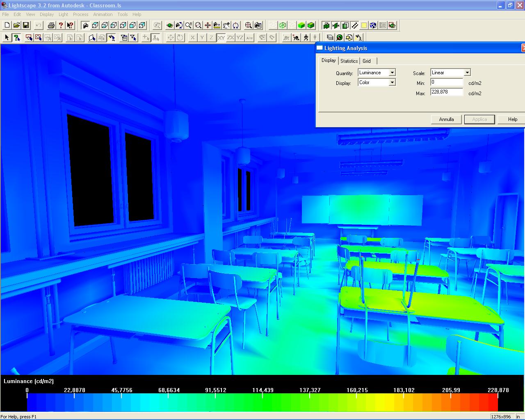Open the Luminaires lamp icon

click(x=358, y=38)
